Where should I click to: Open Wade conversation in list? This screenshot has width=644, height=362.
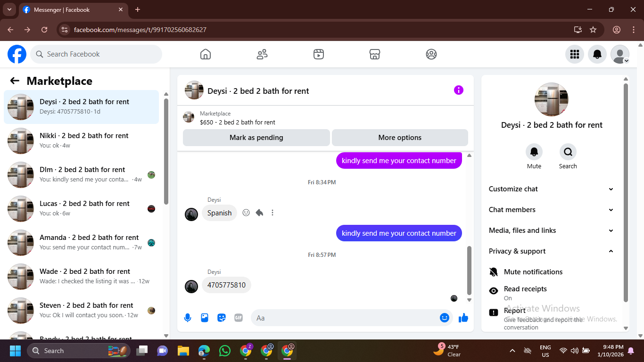[x=81, y=277]
